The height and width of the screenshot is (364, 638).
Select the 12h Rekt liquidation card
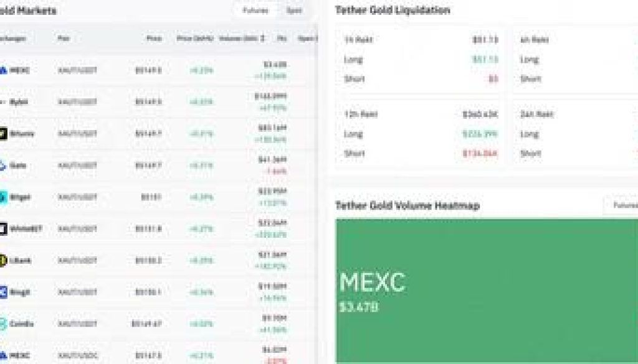tap(421, 134)
